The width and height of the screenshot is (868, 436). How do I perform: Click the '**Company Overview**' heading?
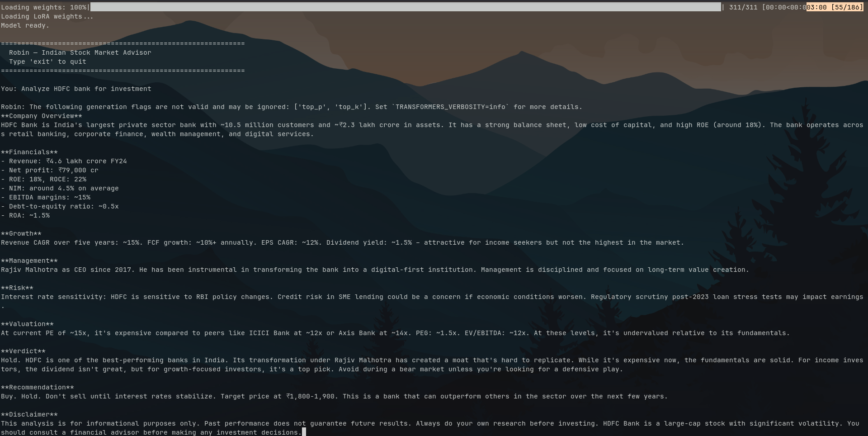coord(42,116)
